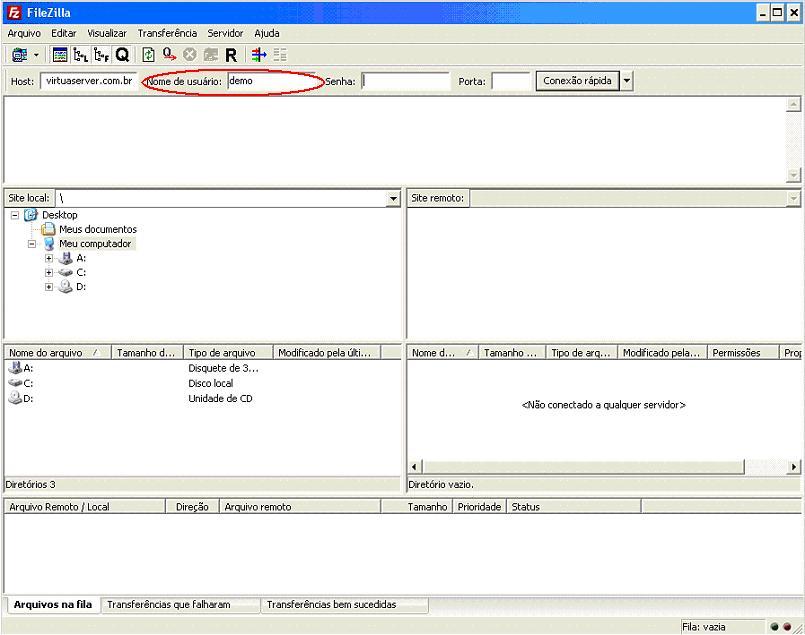Toggle local directory tree icon
This screenshot has width=805, height=635.
point(81,54)
